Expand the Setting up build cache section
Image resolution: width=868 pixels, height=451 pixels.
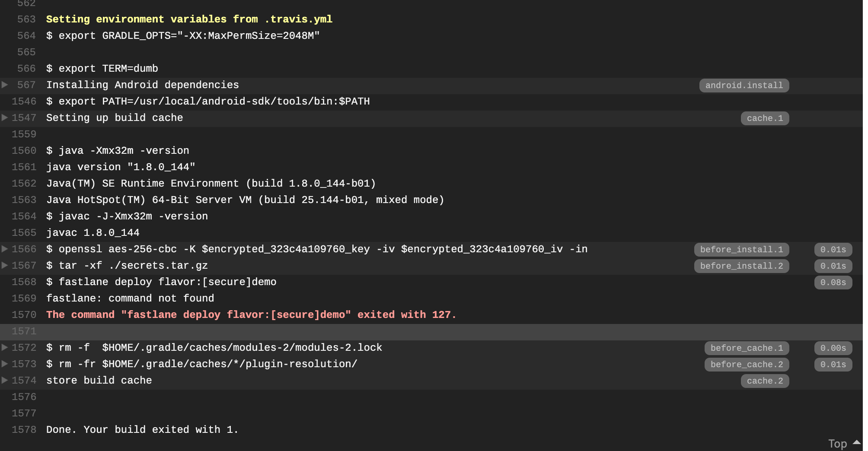5,118
